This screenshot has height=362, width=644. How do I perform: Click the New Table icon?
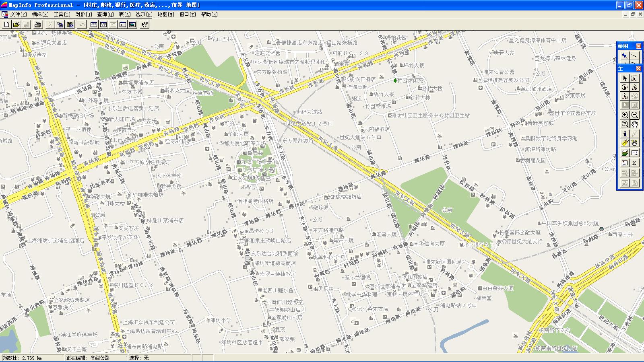pyautogui.click(x=7, y=25)
